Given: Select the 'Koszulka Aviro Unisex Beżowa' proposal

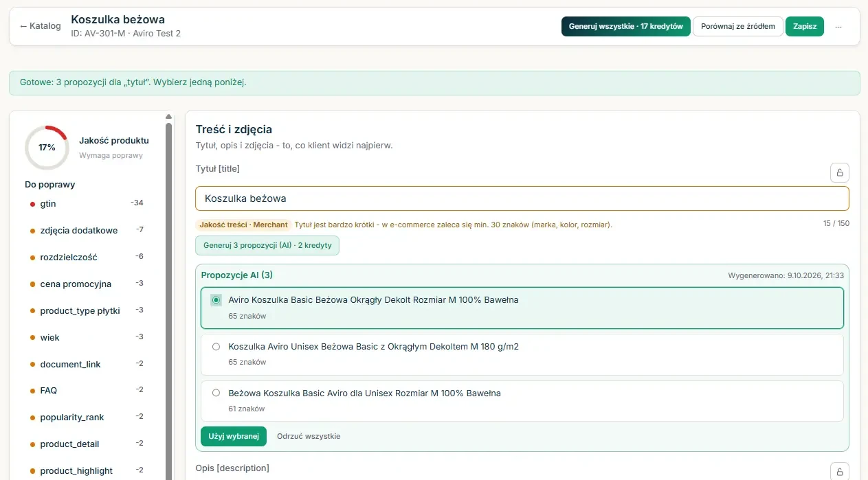Looking at the screenshot, I should click(522, 354).
